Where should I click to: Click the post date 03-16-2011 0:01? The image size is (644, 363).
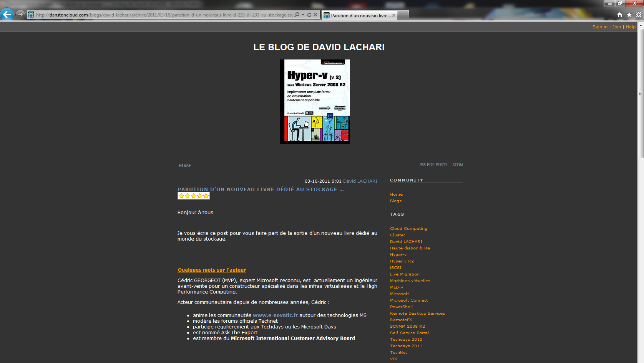coord(323,181)
